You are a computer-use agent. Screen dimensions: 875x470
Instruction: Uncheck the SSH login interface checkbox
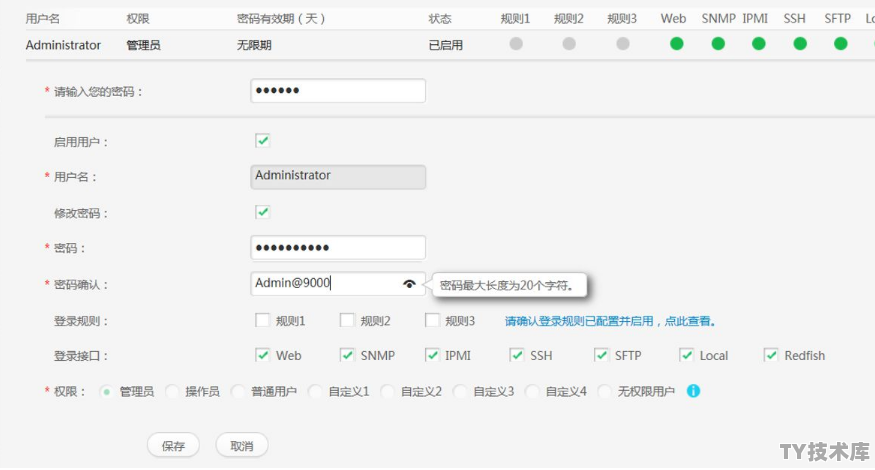pyautogui.click(x=517, y=355)
